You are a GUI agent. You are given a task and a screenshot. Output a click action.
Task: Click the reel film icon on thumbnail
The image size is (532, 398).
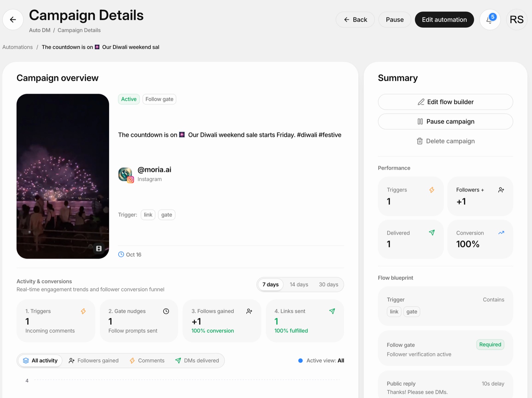(99, 249)
